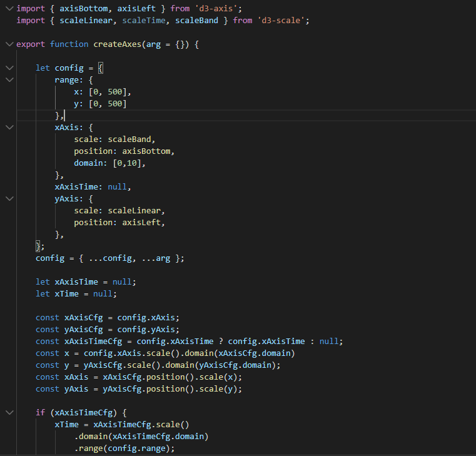Click the 'const xAxisTimeCfg' ternary line
This screenshot has height=456, width=476.
click(x=189, y=342)
